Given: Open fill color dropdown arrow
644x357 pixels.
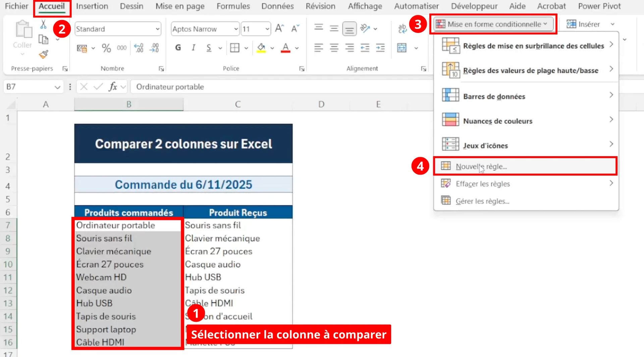Looking at the screenshot, I should (272, 48).
